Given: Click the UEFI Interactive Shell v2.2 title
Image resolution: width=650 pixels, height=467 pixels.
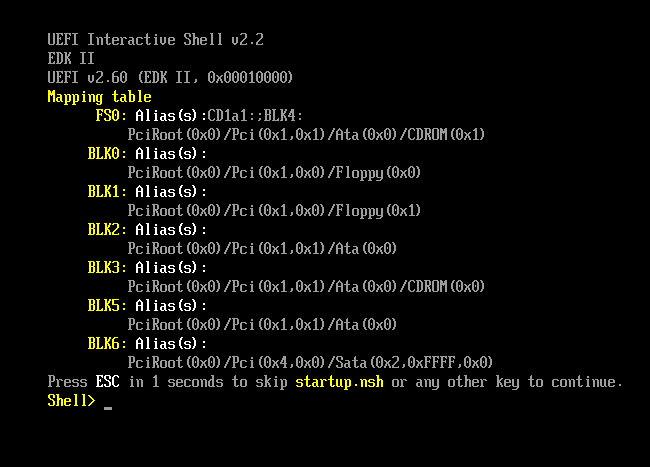Looking at the screenshot, I should point(155,40).
